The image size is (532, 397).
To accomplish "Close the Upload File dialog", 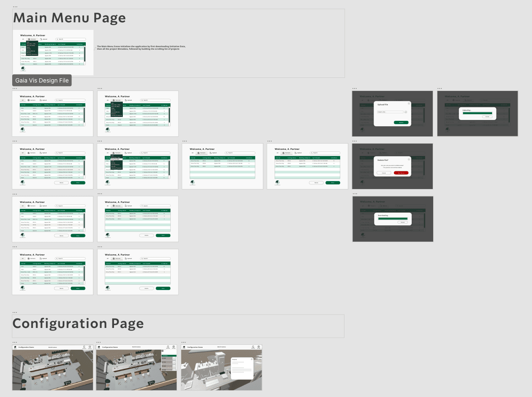I will click(x=408, y=103).
